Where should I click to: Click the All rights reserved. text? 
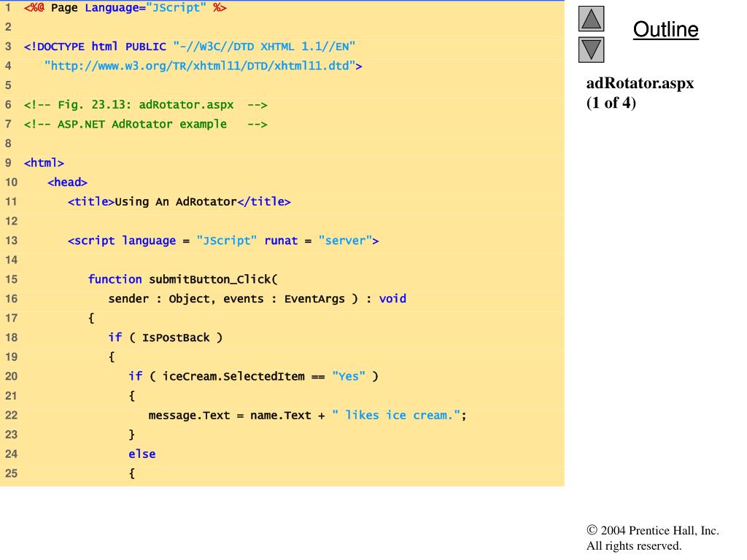point(634,545)
